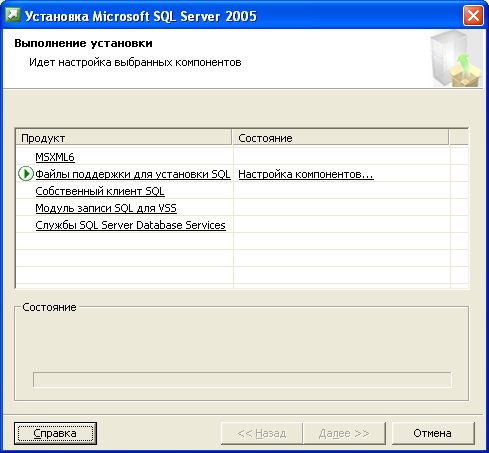Click the installation progress bar

tap(242, 380)
